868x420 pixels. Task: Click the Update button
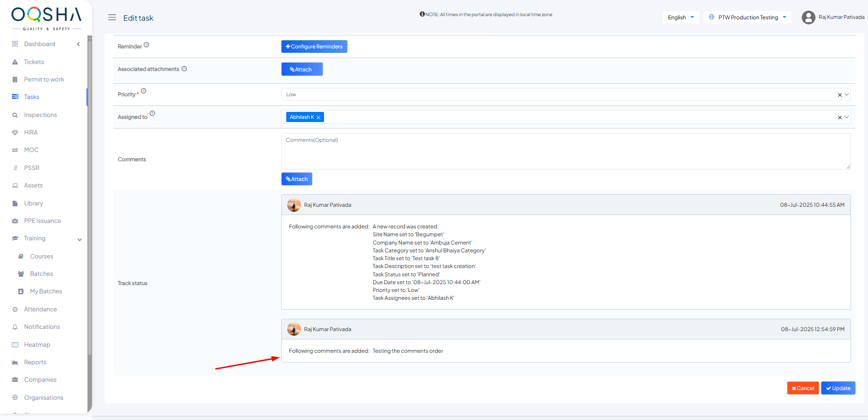[x=838, y=388]
